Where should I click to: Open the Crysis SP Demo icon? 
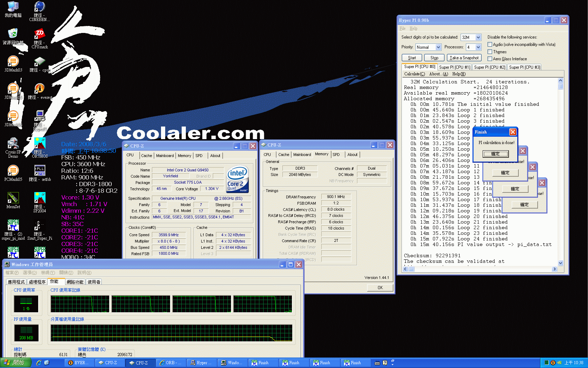coord(13,148)
